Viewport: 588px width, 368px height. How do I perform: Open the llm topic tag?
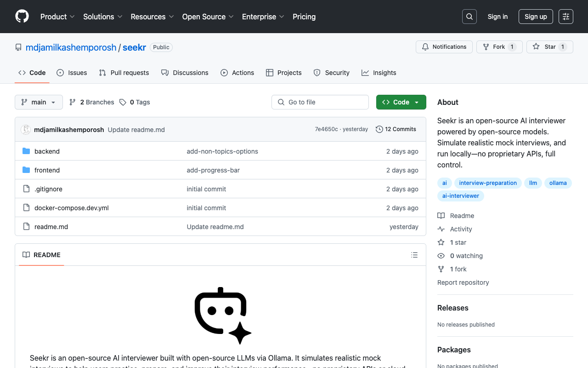533,183
